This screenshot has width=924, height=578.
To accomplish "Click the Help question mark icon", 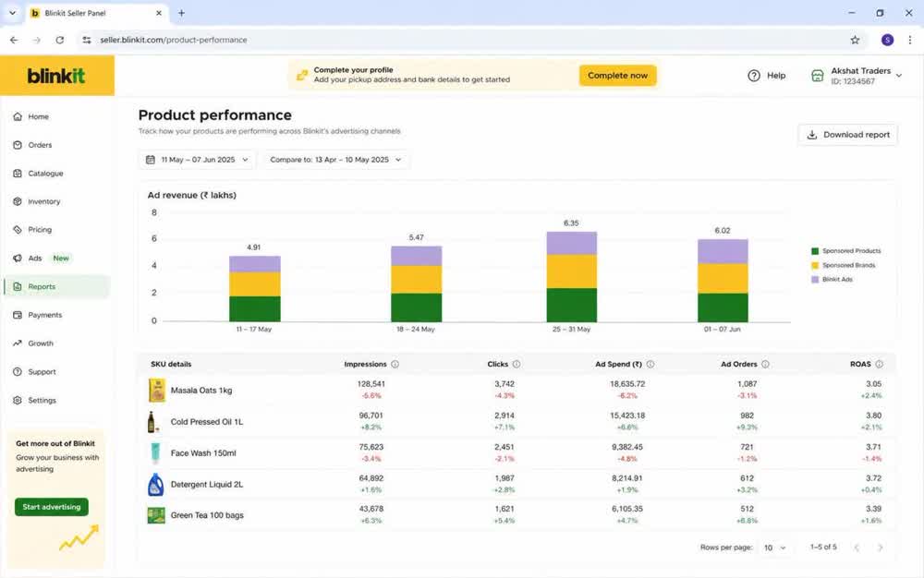I will [x=754, y=76].
